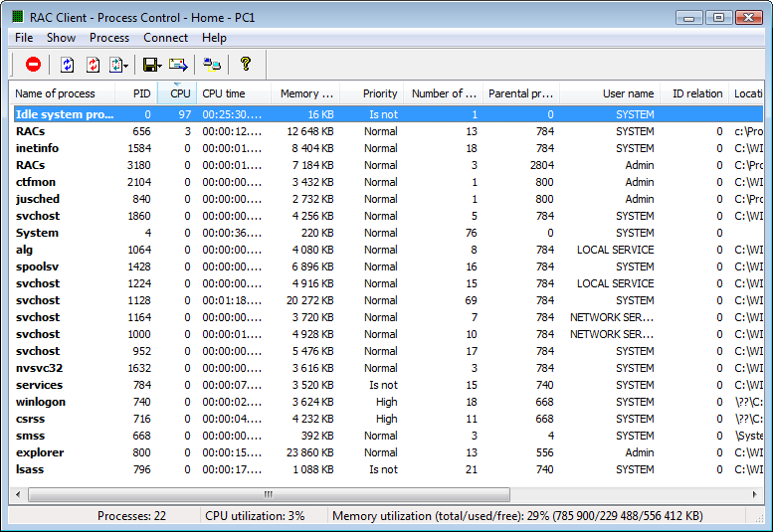
Task: Sort by Memory column header
Action: click(x=305, y=93)
